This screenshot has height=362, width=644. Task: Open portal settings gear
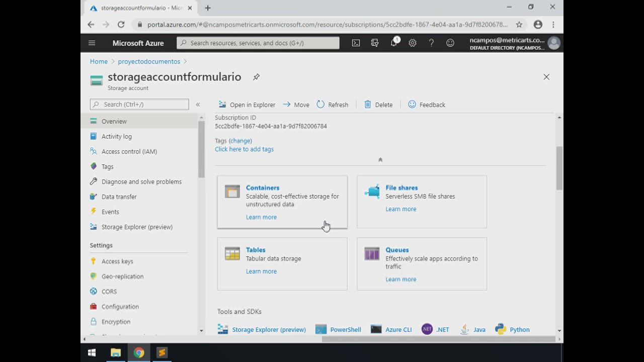click(x=413, y=43)
